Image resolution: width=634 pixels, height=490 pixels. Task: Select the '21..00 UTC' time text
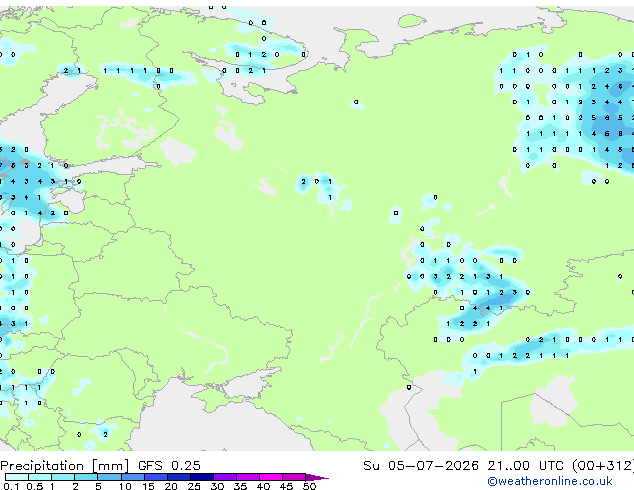525,466
